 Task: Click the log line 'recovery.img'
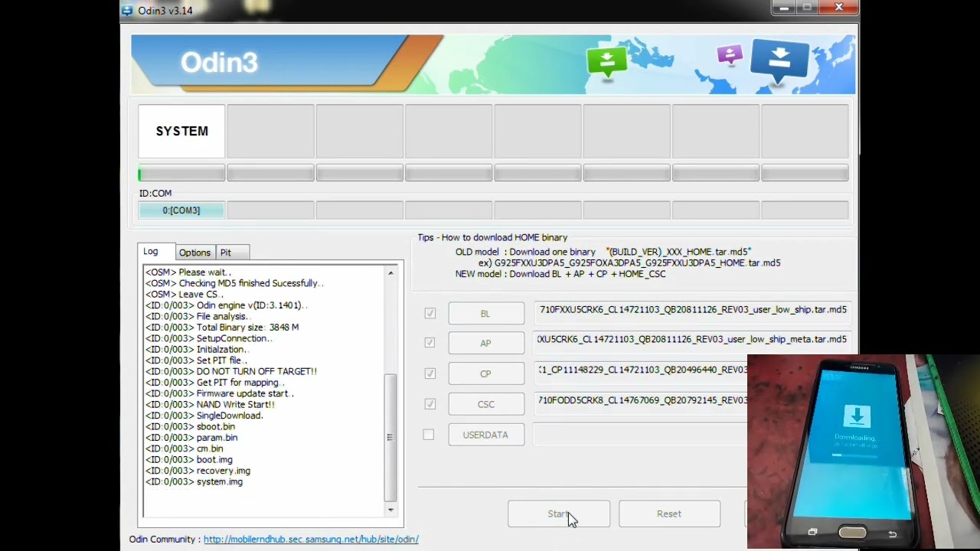tap(198, 471)
